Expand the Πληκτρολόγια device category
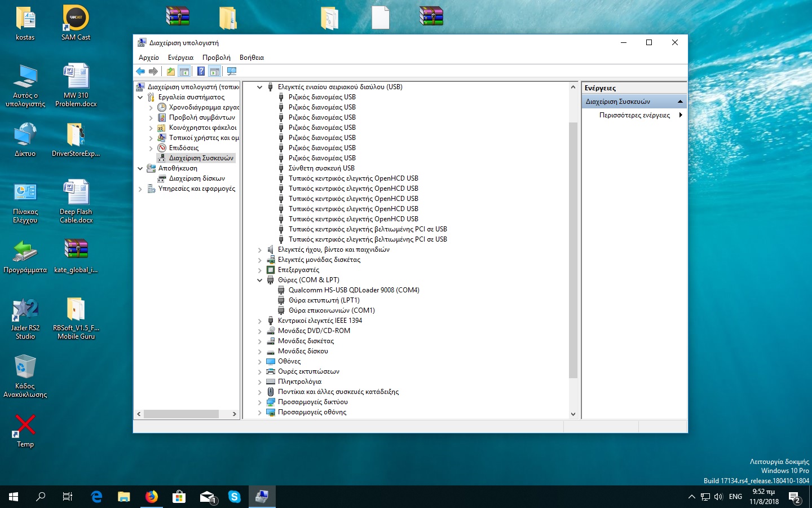The width and height of the screenshot is (812, 508). [x=260, y=382]
